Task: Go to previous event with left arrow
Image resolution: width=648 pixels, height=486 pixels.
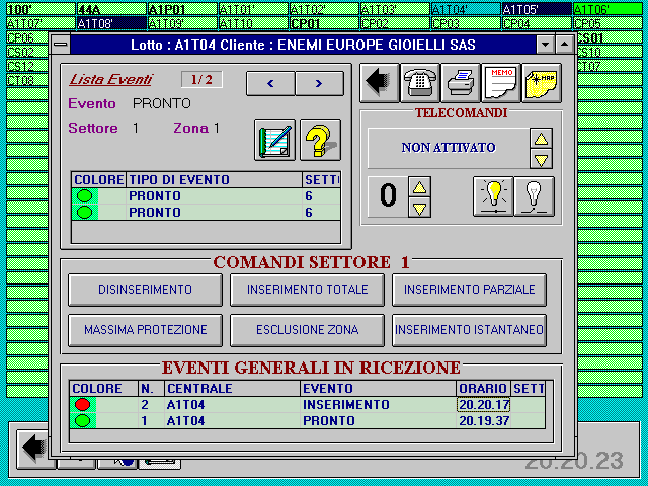Action: [x=271, y=83]
